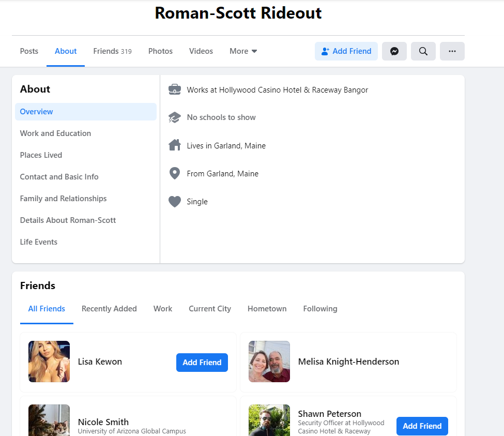Open Lisa Kewon's profile name link
This screenshot has height=436, width=504.
(x=100, y=362)
